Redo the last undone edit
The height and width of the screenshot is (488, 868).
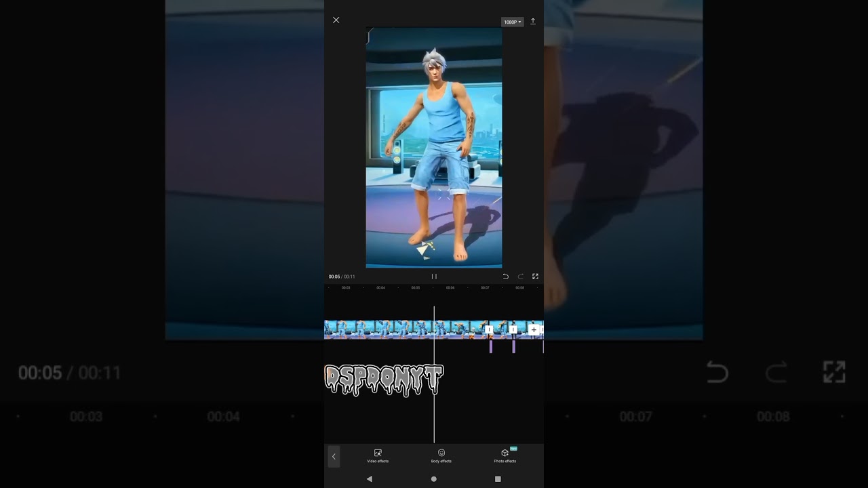pyautogui.click(x=520, y=277)
